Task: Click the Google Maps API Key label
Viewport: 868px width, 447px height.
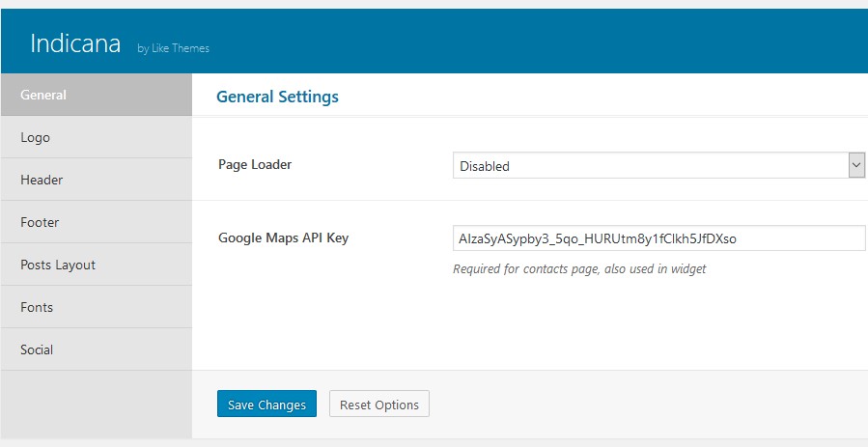Action: point(284,237)
